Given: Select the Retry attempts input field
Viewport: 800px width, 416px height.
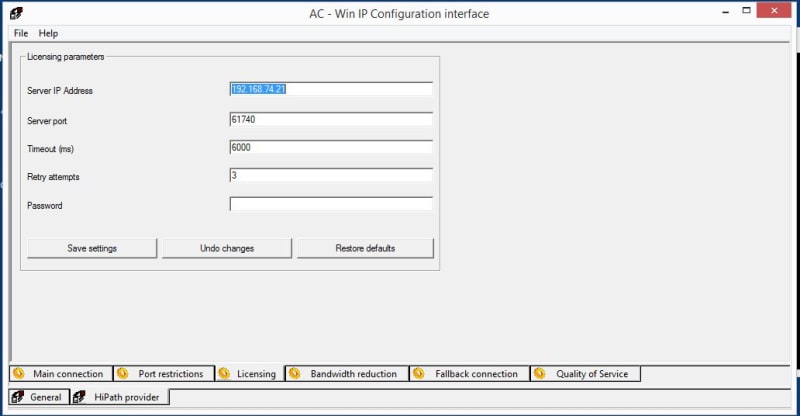Looking at the screenshot, I should (331, 176).
